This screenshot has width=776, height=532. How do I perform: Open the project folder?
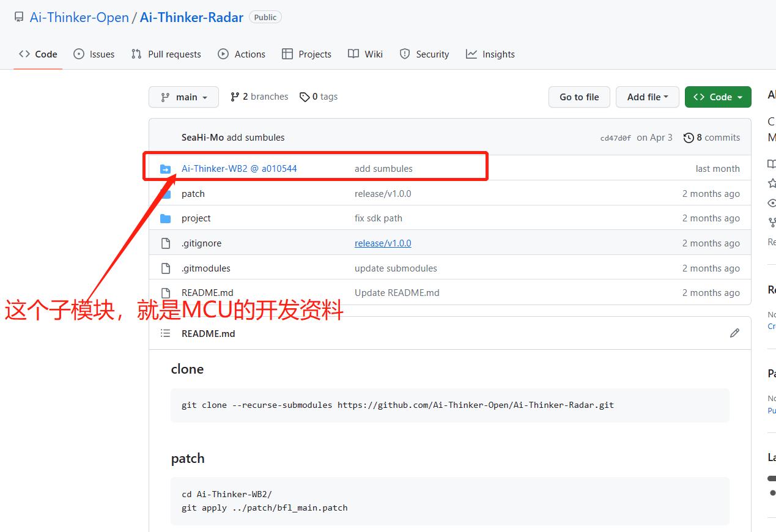pos(196,218)
